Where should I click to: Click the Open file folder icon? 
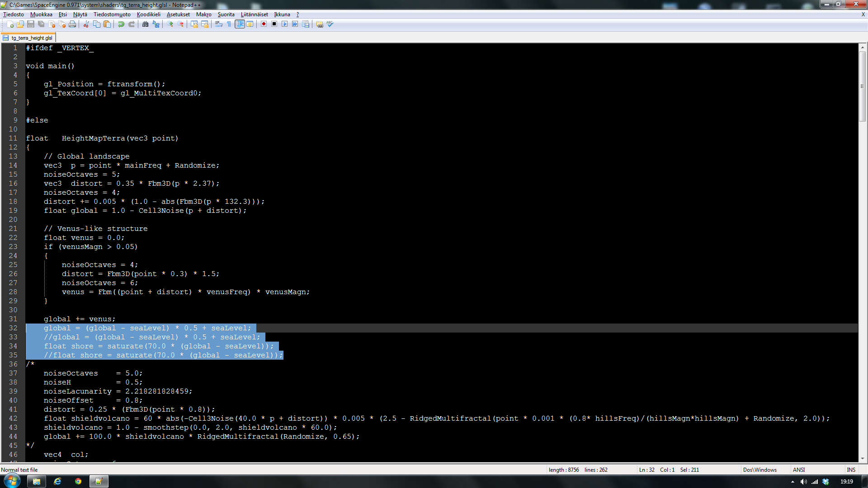(x=20, y=24)
